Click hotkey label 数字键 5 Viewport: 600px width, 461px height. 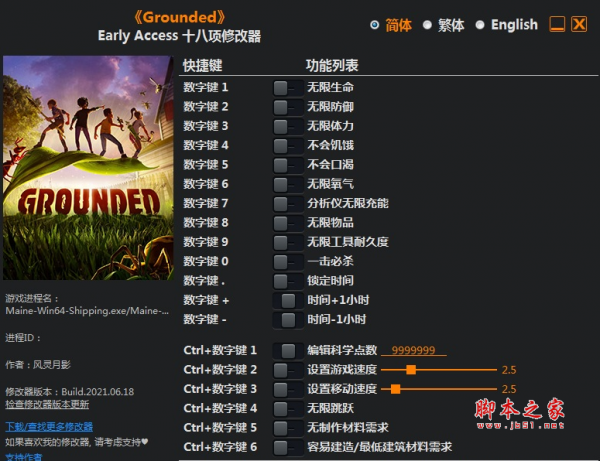pyautogui.click(x=206, y=165)
